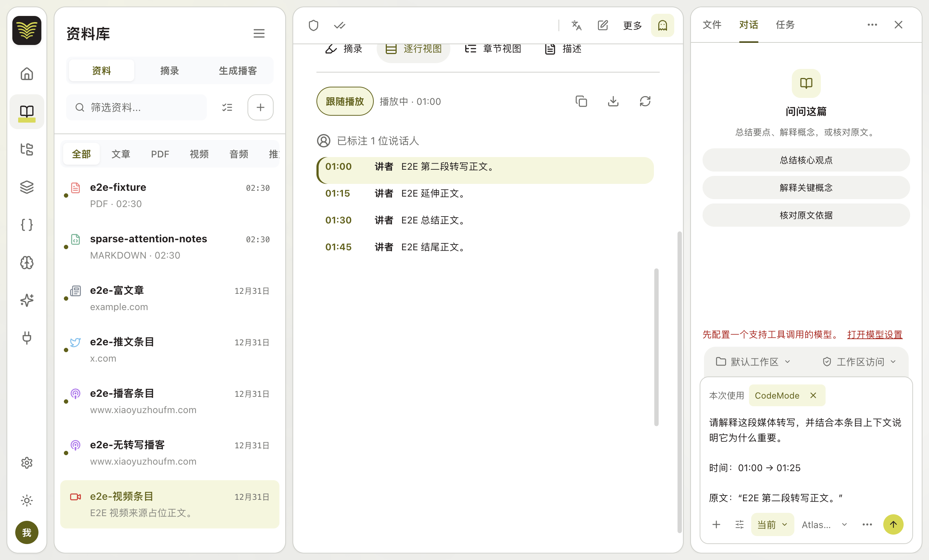Viewport: 929px width, 560px height.
Task: Open the sparkle AI icon in sidebar
Action: click(27, 300)
